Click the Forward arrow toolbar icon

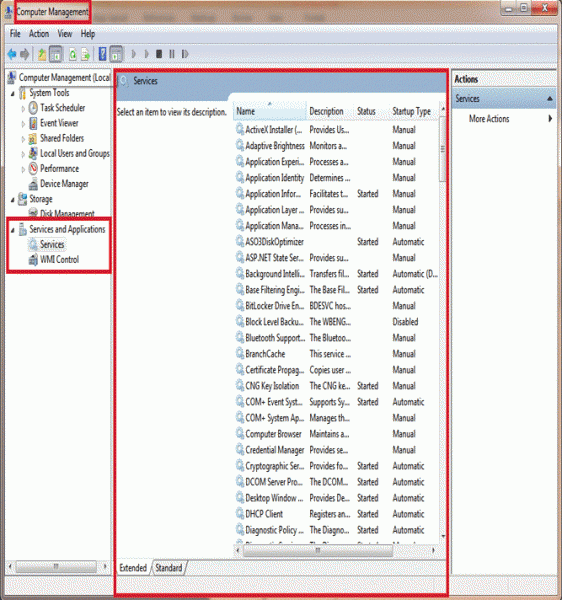[x=24, y=54]
